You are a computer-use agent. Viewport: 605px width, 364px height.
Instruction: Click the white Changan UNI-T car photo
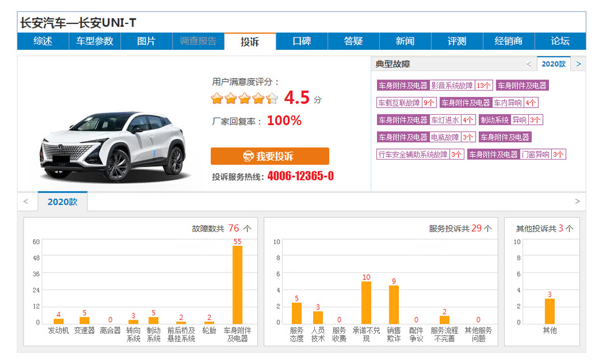click(112, 146)
